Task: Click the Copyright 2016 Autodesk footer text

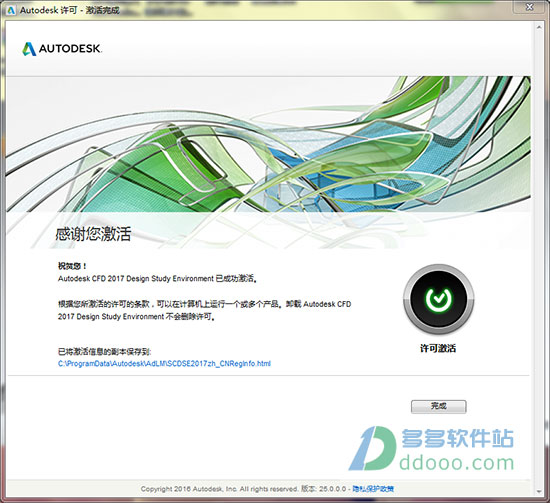Action: point(220,489)
